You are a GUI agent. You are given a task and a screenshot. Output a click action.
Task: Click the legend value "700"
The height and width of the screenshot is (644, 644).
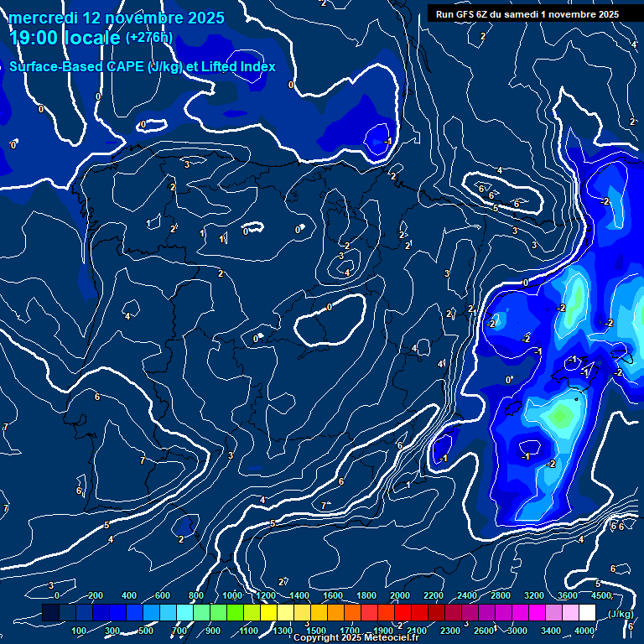(179, 631)
